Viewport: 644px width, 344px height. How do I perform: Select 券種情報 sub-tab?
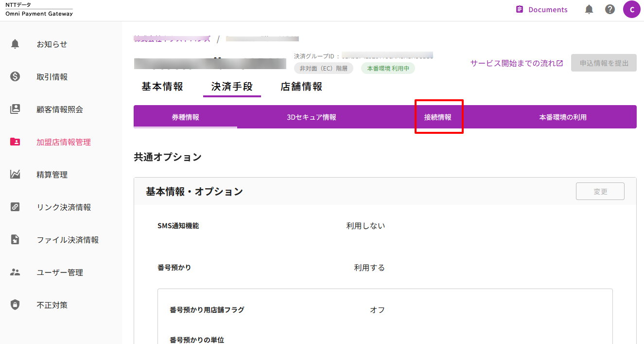(185, 117)
